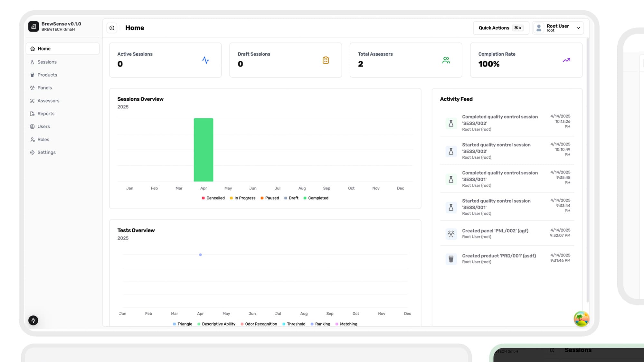Click the Total Assessors people icon
The height and width of the screenshot is (362, 644).
click(446, 60)
